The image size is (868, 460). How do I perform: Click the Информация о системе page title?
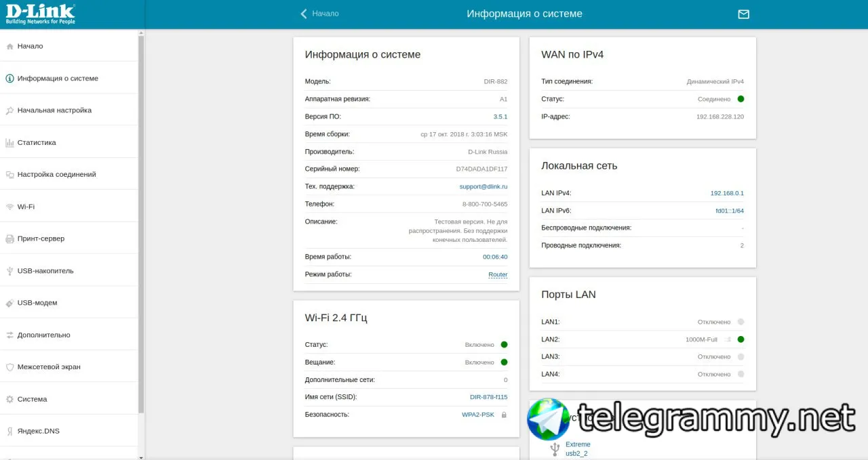point(524,14)
